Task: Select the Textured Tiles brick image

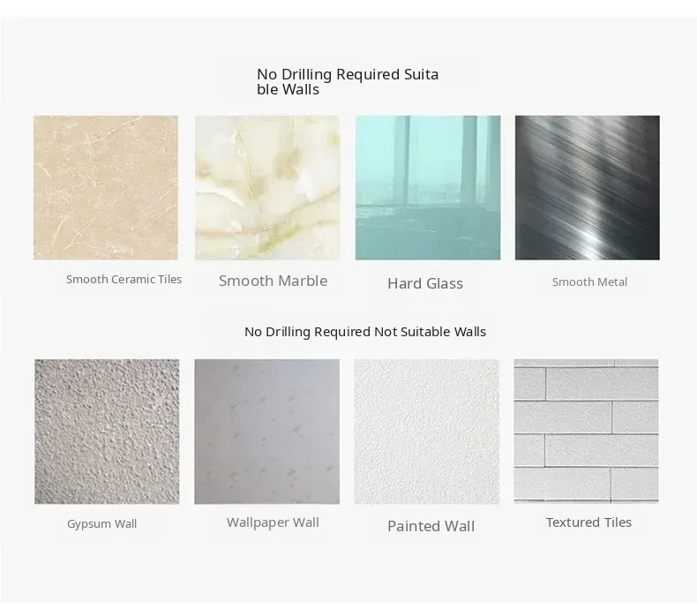Action: (586, 432)
